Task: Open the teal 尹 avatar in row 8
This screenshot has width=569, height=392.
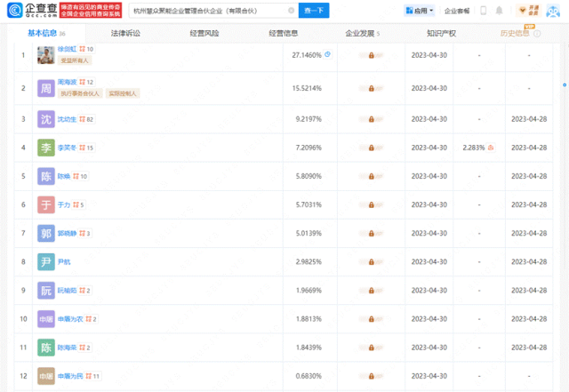Action: (46, 261)
